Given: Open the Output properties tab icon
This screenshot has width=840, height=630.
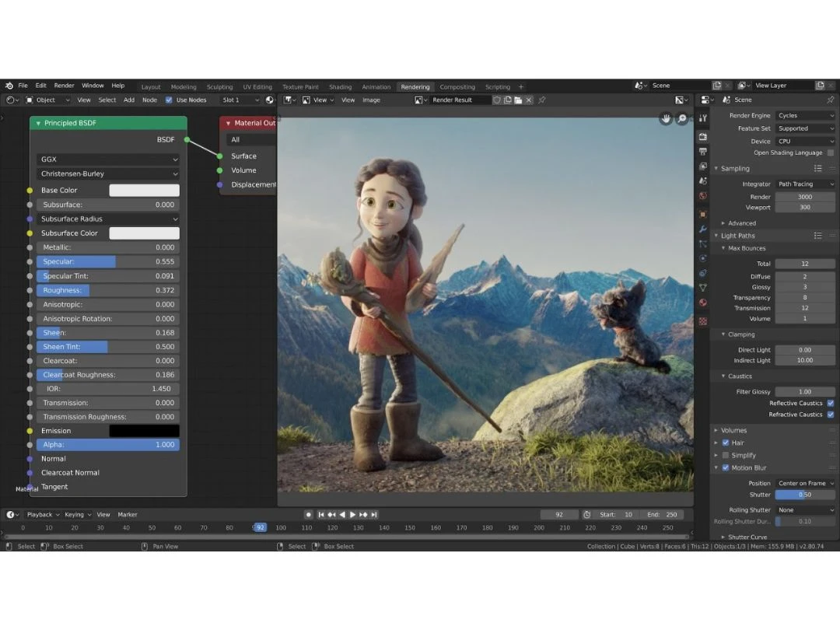Looking at the screenshot, I should [703, 152].
